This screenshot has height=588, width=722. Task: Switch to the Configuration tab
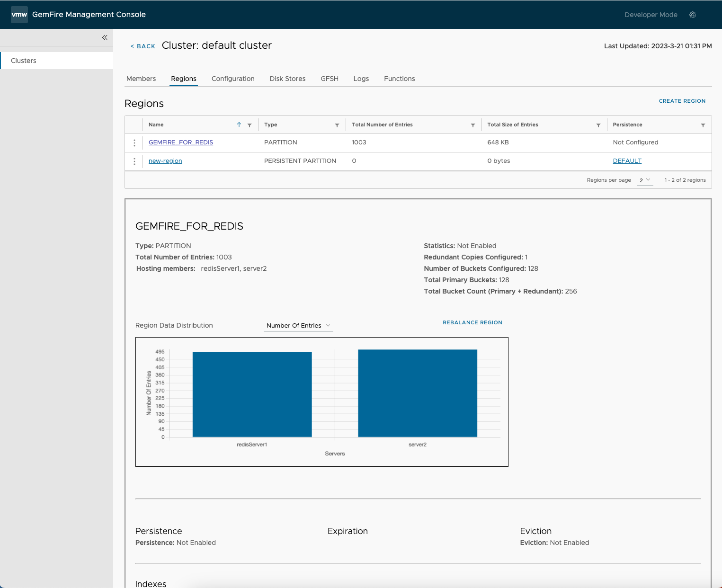point(233,79)
